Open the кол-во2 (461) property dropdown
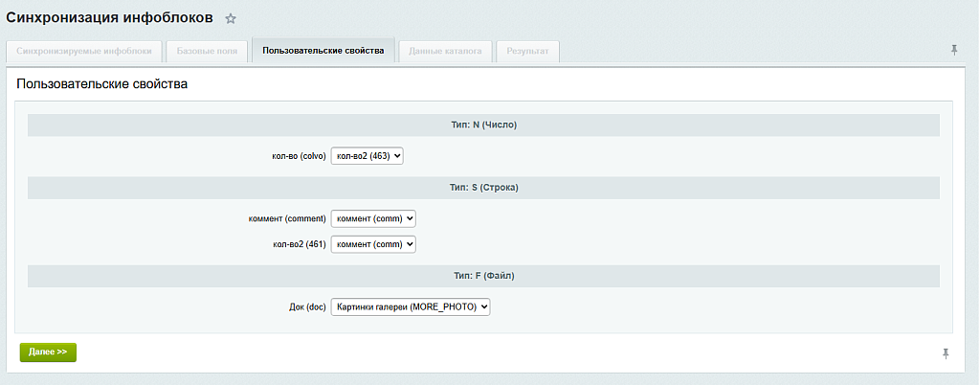Screen dimensions: 980x385 pyautogui.click(x=373, y=244)
